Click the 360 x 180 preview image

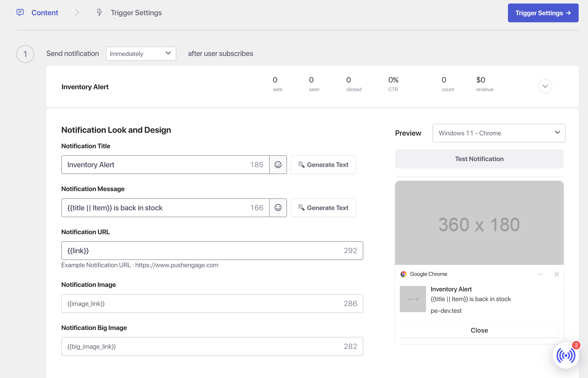click(479, 223)
